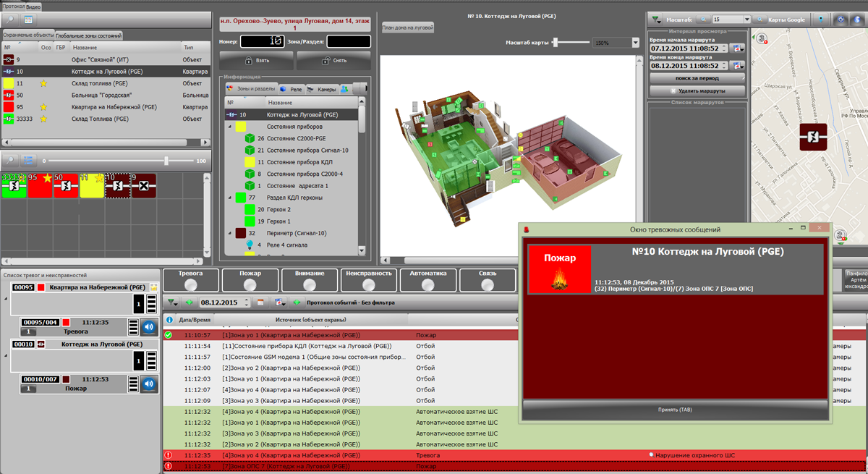
Task: Select object tile 95 in the status grid
Action: 40,186
